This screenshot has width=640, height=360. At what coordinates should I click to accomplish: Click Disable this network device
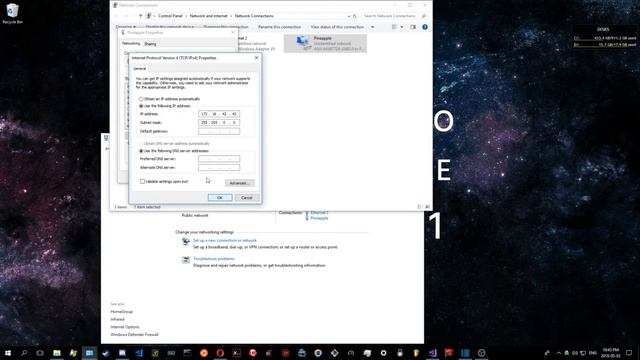pyautogui.click(x=170, y=27)
